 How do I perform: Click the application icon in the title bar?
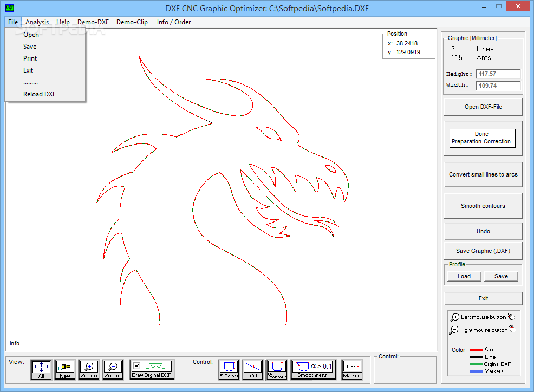click(x=10, y=8)
